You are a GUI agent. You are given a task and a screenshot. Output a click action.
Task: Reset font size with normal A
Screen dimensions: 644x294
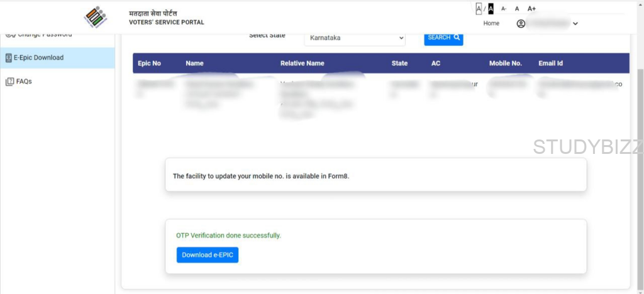[517, 9]
